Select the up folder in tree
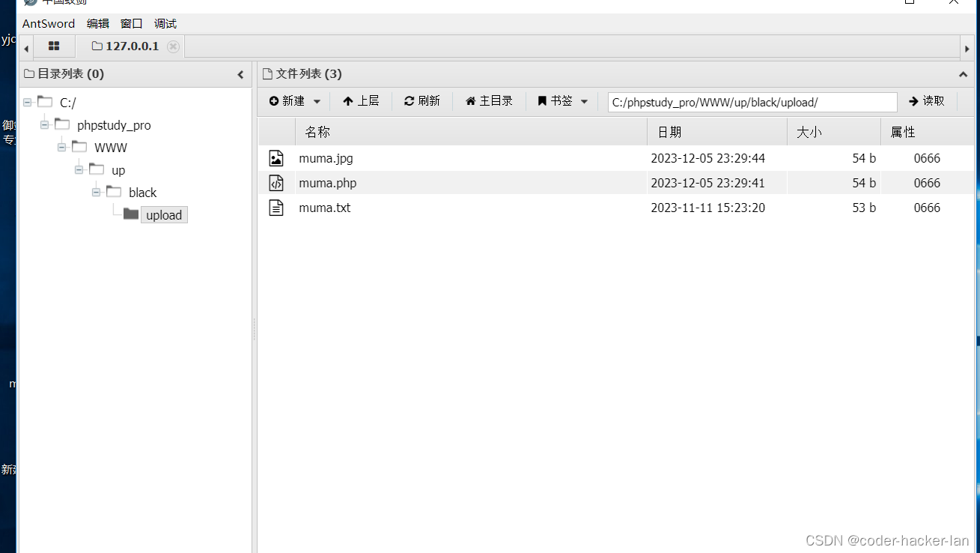980x553 pixels. pyautogui.click(x=118, y=170)
